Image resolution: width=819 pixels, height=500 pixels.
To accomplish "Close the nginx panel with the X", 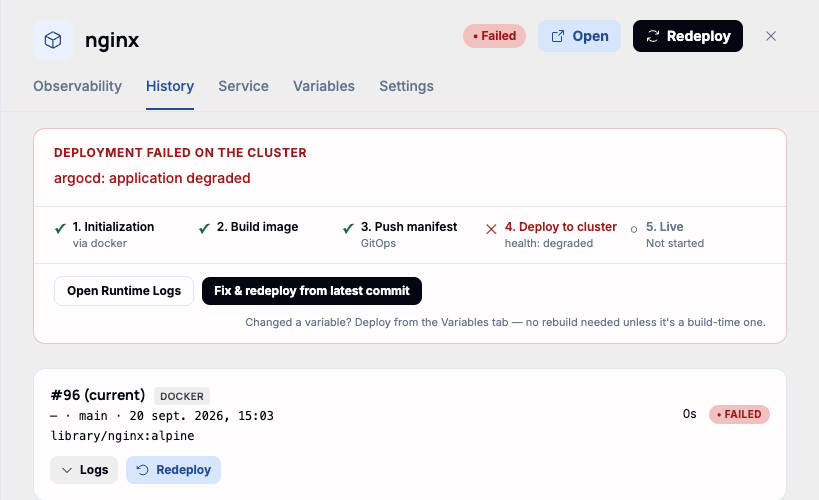I will [x=770, y=36].
